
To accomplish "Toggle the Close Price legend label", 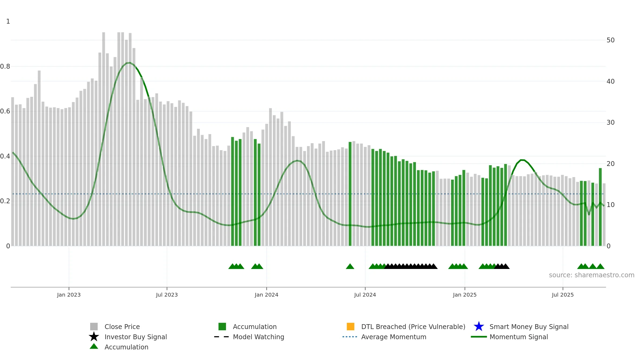I will point(122,327).
